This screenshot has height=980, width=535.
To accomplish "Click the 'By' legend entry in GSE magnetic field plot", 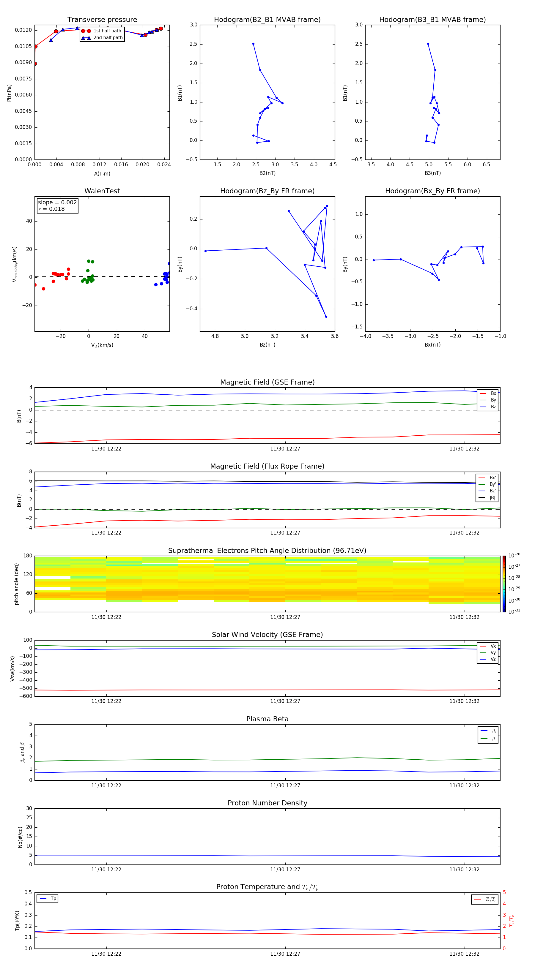I will pyautogui.click(x=488, y=400).
